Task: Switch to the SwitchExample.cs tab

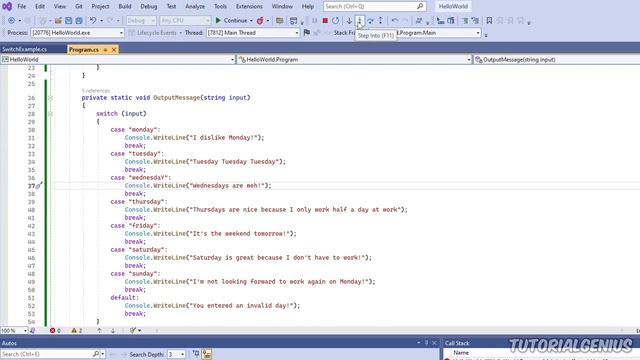Action: [x=24, y=49]
